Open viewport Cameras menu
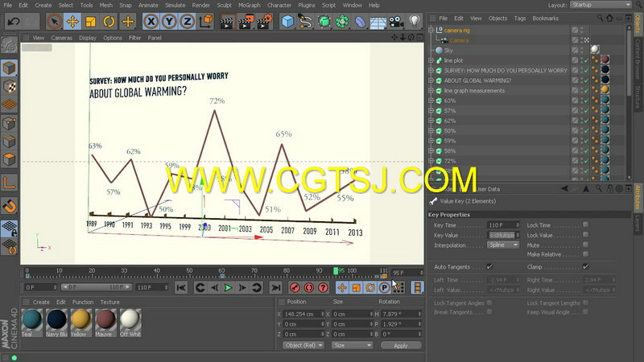Viewport: 644px width, 362px height. pyautogui.click(x=62, y=38)
